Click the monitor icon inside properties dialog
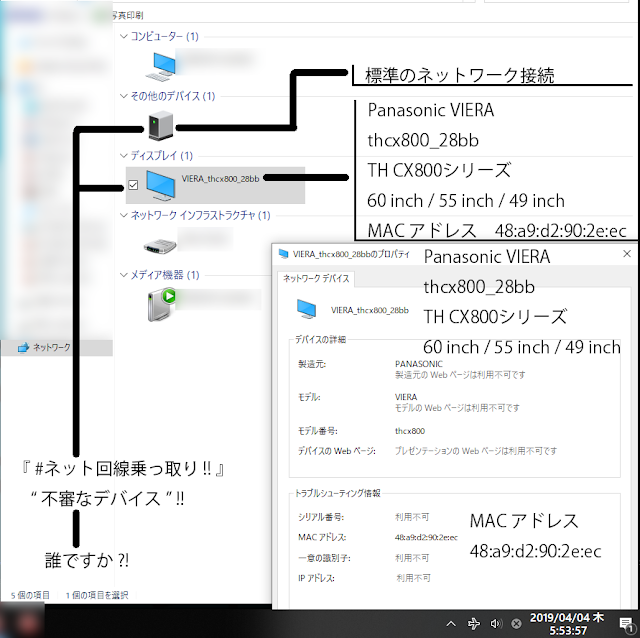The image size is (640, 638). coord(307,309)
